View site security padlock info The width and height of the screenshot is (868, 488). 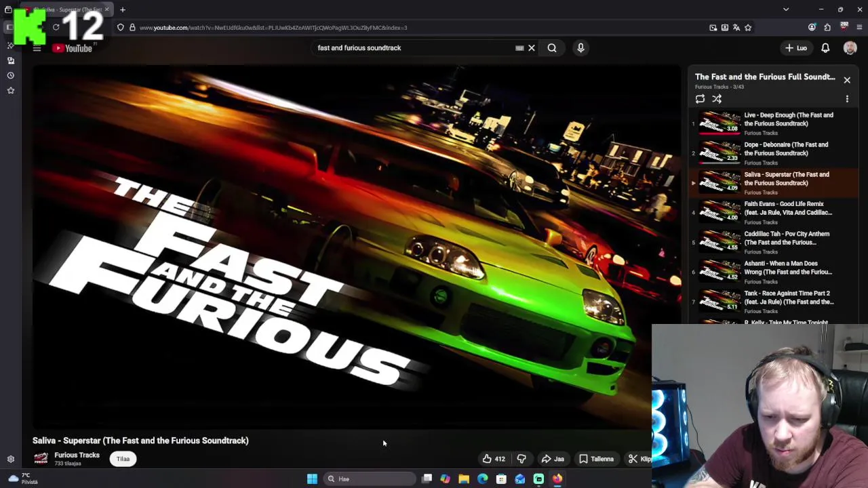[x=132, y=28]
